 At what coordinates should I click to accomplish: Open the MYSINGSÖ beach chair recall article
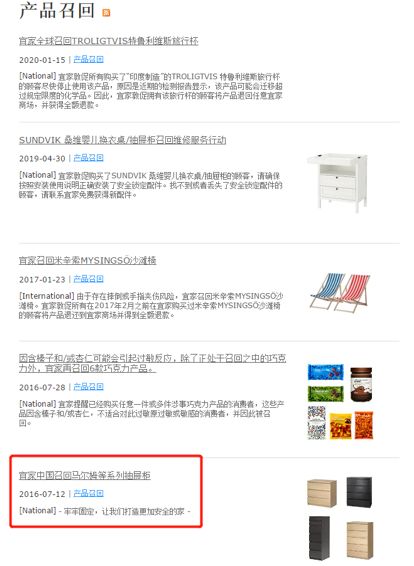point(87,260)
